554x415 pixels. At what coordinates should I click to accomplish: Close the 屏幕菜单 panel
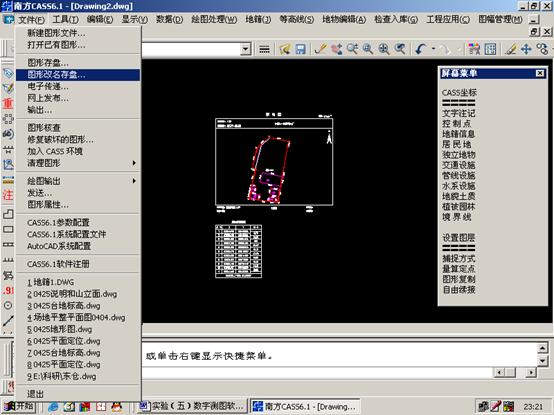[x=540, y=73]
